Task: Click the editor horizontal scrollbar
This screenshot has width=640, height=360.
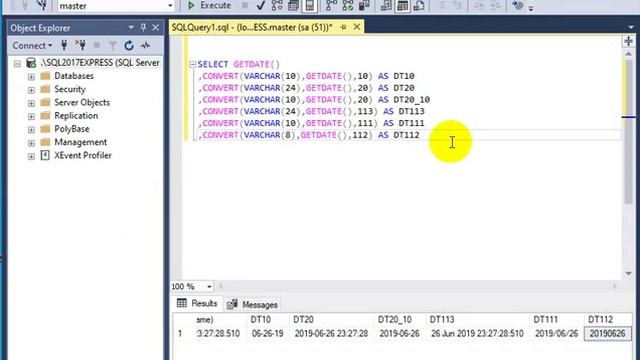Action: 417,286
